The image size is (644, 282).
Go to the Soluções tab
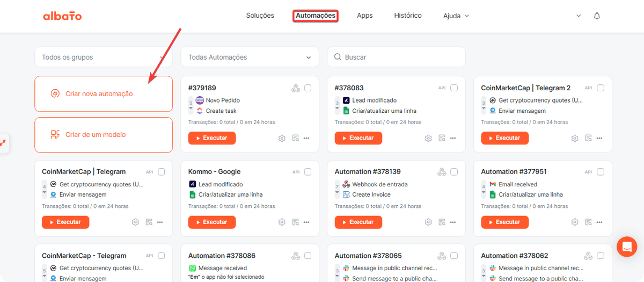pyautogui.click(x=260, y=16)
